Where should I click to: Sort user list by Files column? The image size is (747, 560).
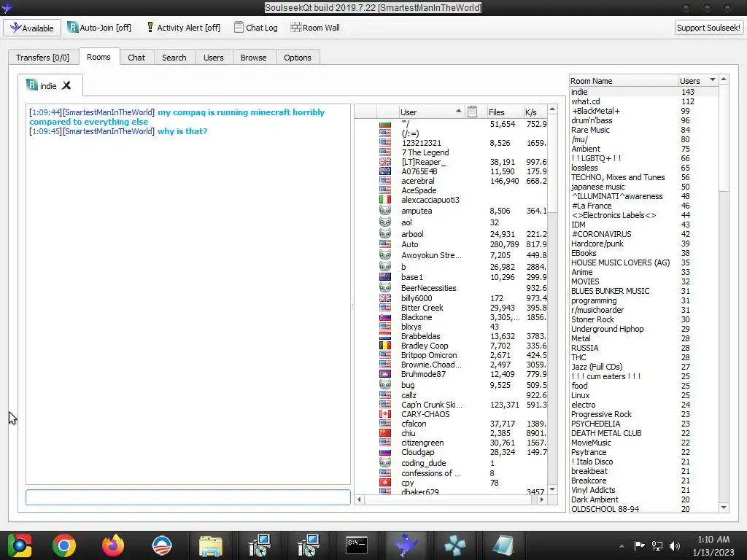pyautogui.click(x=504, y=112)
